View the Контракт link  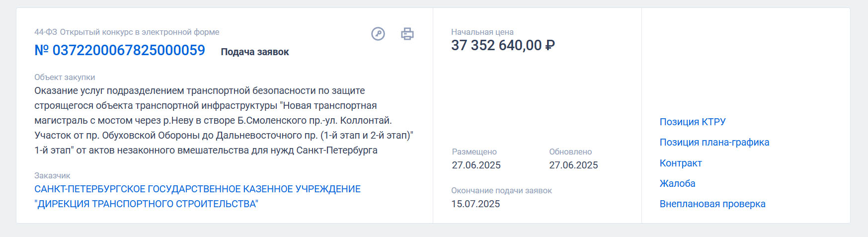point(681,163)
